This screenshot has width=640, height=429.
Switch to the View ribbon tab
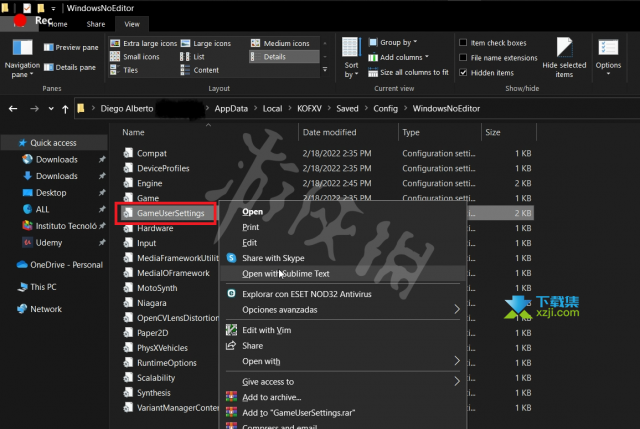click(x=132, y=24)
